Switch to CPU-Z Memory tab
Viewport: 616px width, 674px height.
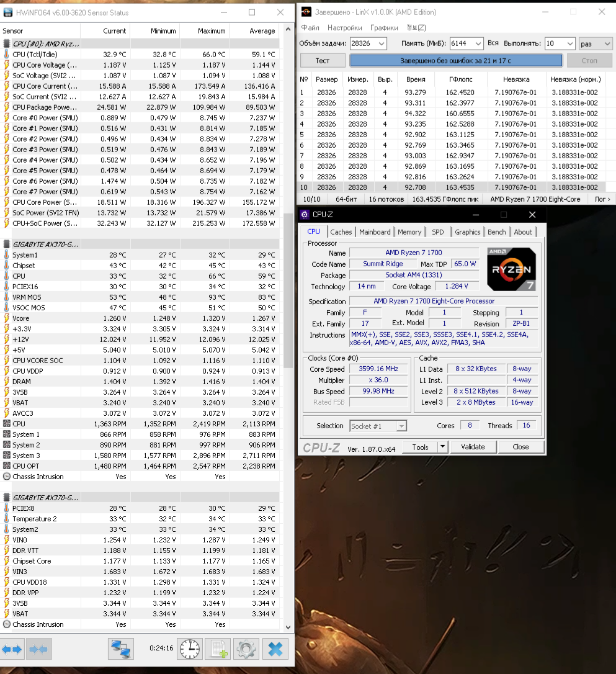[409, 232]
